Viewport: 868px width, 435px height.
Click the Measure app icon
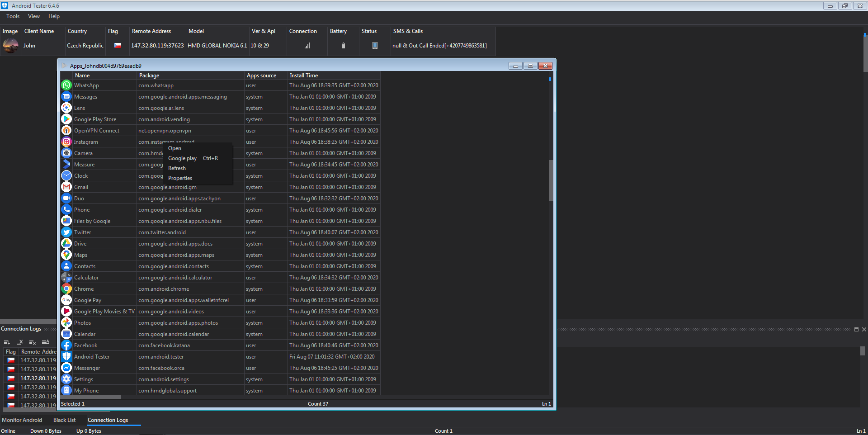tap(66, 164)
